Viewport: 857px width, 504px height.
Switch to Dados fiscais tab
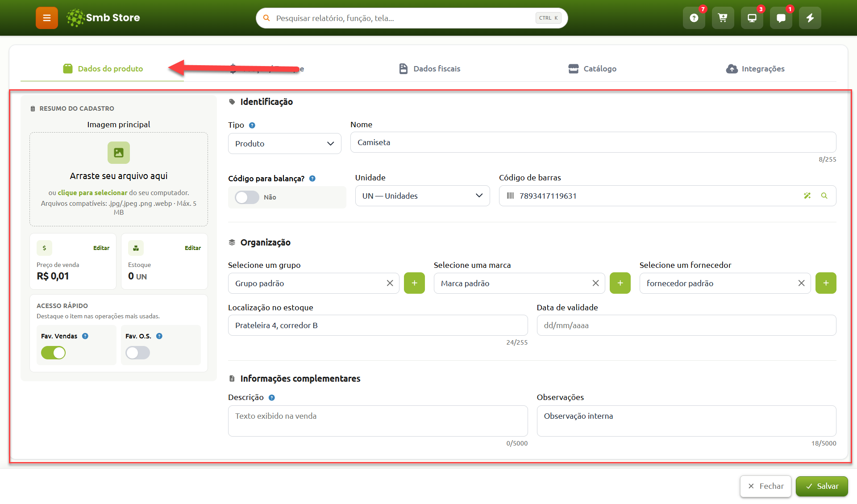click(429, 69)
